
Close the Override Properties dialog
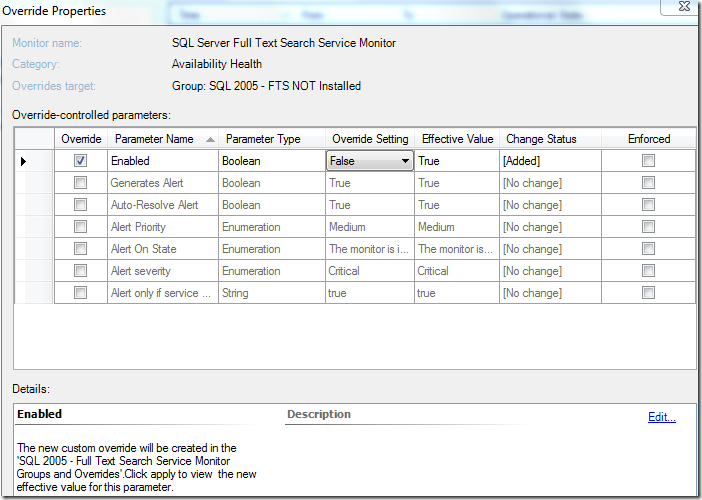pyautogui.click(x=684, y=6)
